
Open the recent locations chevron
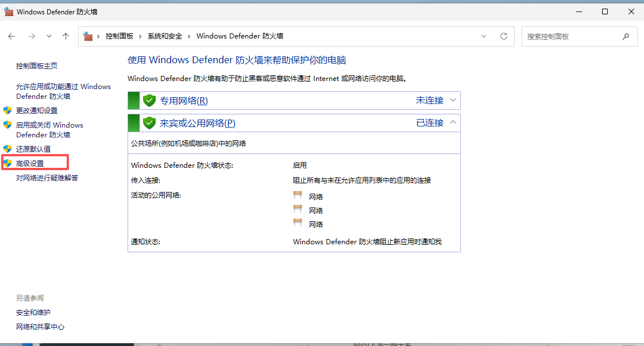pos(49,36)
